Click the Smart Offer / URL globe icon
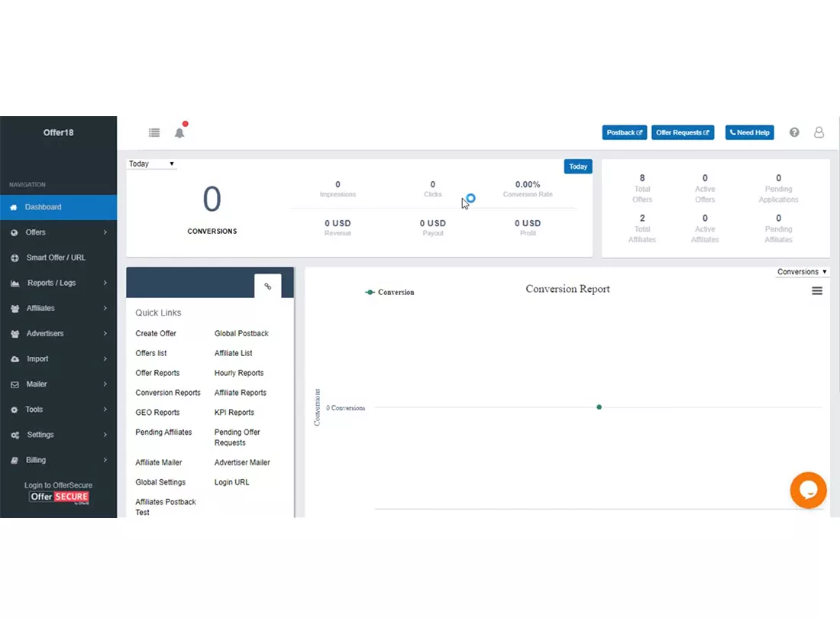 (15, 258)
